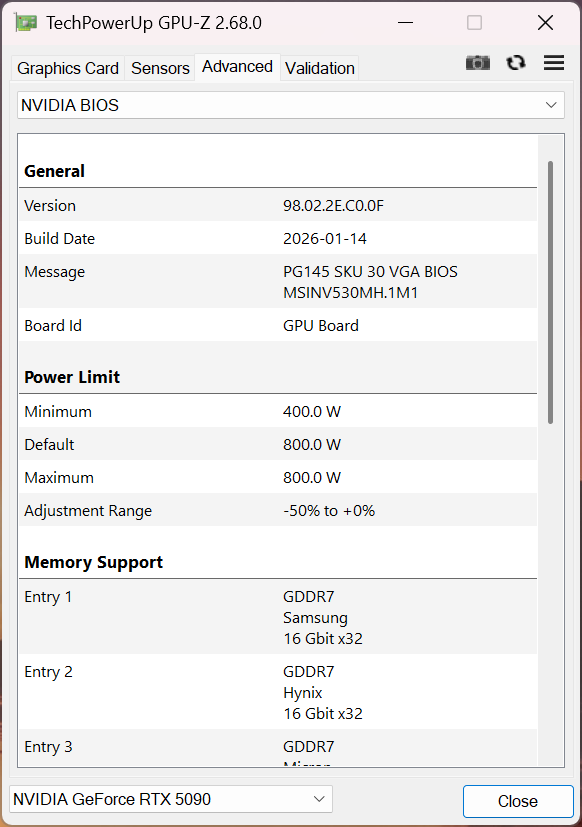Click the Advanced tab
The height and width of the screenshot is (827, 582).
click(237, 66)
